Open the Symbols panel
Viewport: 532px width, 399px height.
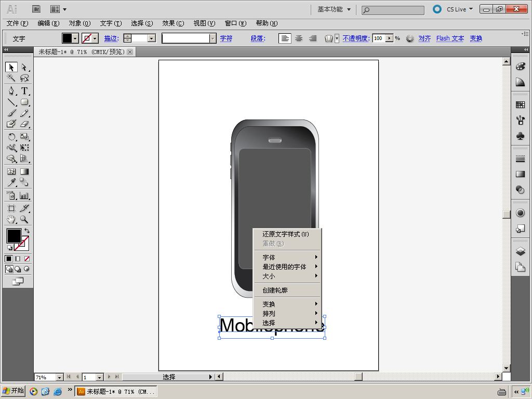click(520, 136)
